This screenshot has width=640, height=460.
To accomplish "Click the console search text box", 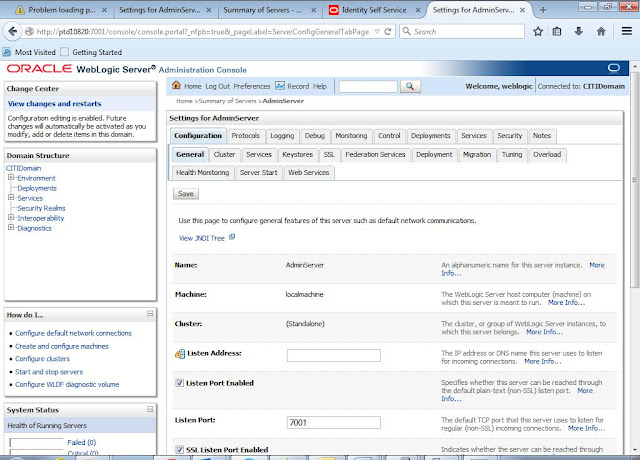I will point(368,87).
